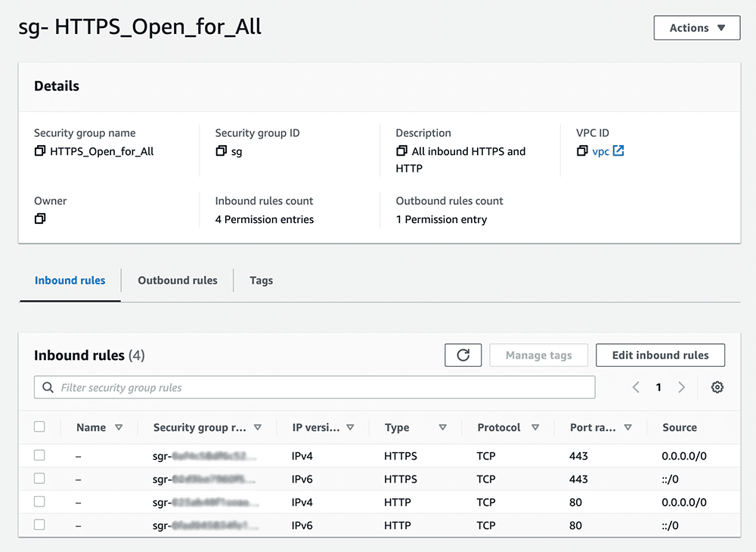Screen dimensions: 756x552
Task: Open the Tags tab
Action: pos(261,281)
